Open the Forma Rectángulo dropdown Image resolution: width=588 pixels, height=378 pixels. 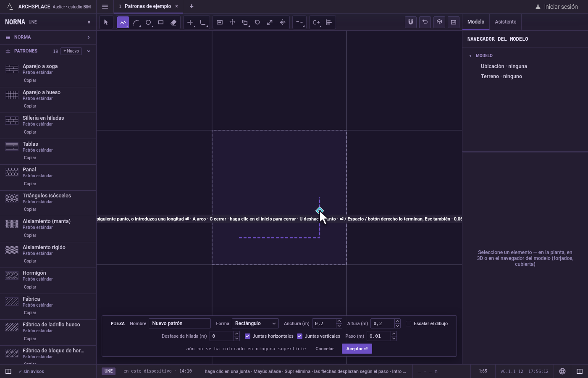point(255,323)
